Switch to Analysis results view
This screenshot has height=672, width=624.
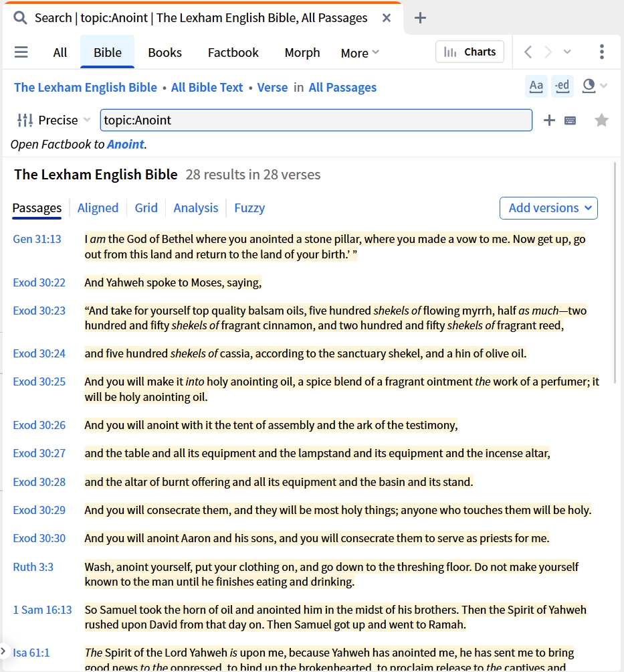coord(196,208)
